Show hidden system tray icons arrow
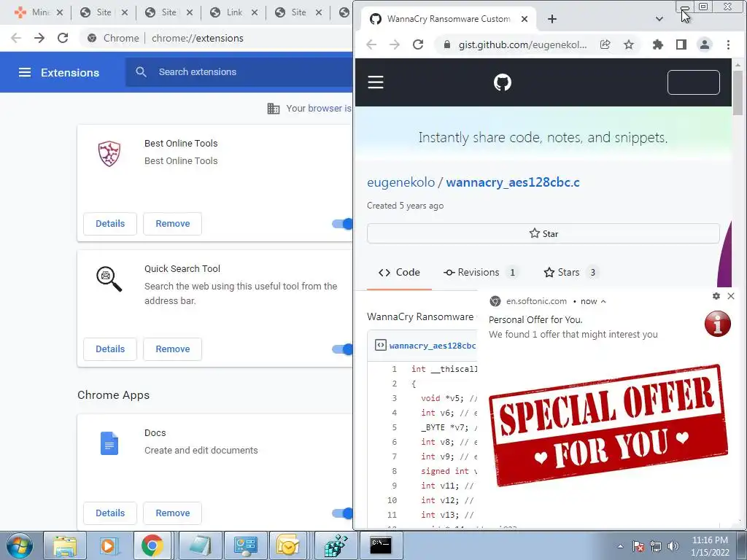This screenshot has height=560, width=747. [620, 546]
